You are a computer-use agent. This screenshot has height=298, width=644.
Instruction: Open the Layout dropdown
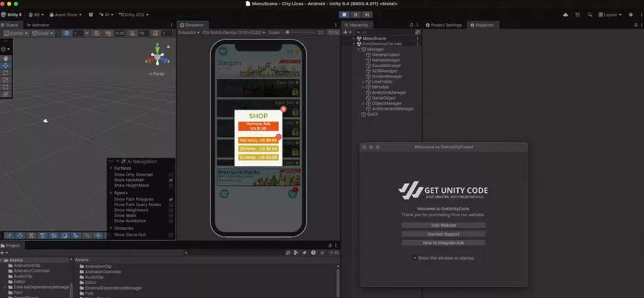610,15
